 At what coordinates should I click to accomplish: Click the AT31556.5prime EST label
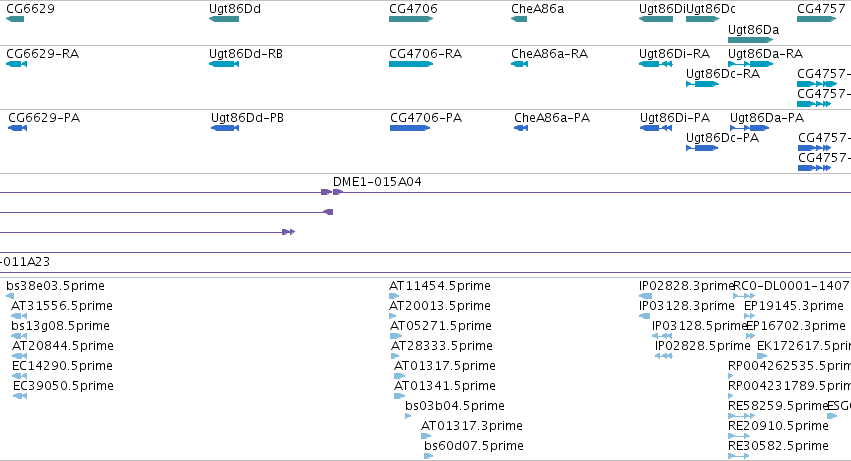[62, 306]
